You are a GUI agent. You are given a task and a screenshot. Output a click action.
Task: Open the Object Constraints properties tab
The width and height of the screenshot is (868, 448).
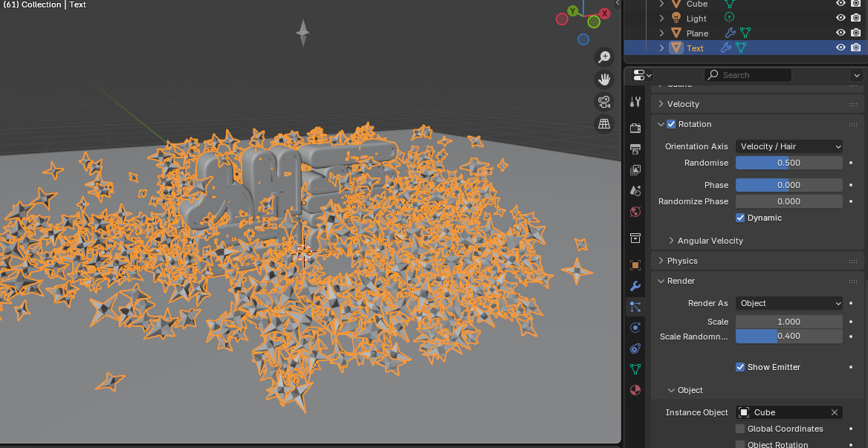coord(635,349)
